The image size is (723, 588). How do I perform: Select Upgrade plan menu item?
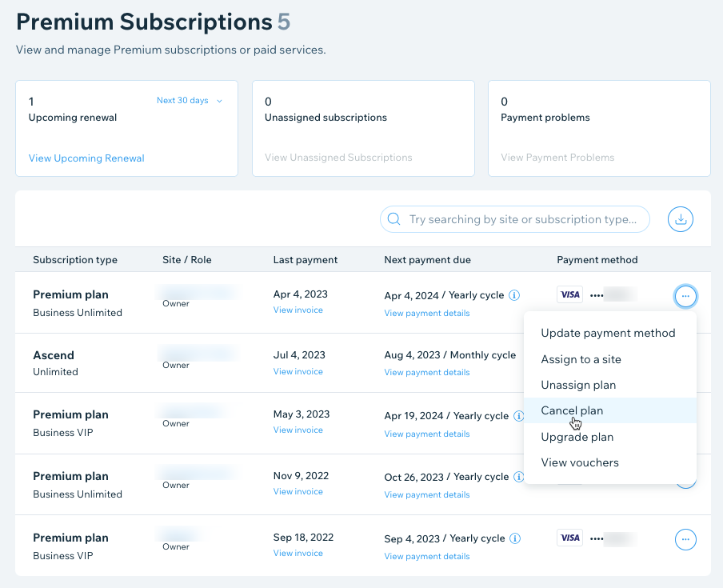click(577, 437)
